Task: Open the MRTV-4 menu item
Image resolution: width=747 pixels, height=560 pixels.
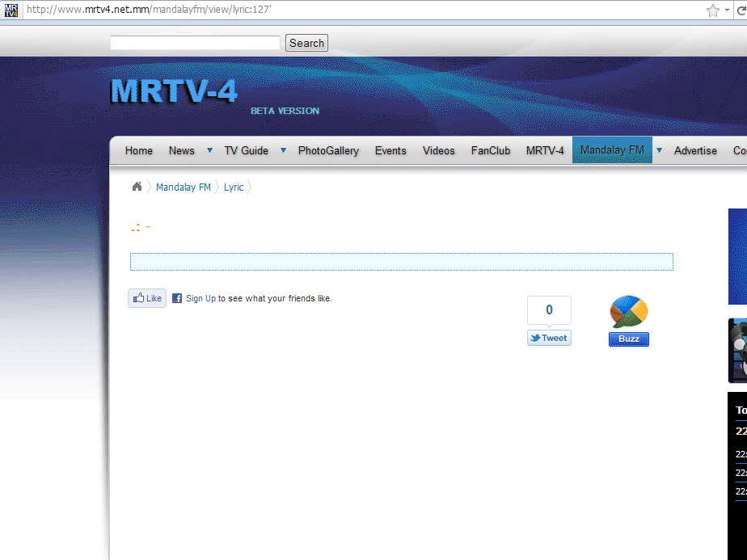Action: (x=545, y=150)
